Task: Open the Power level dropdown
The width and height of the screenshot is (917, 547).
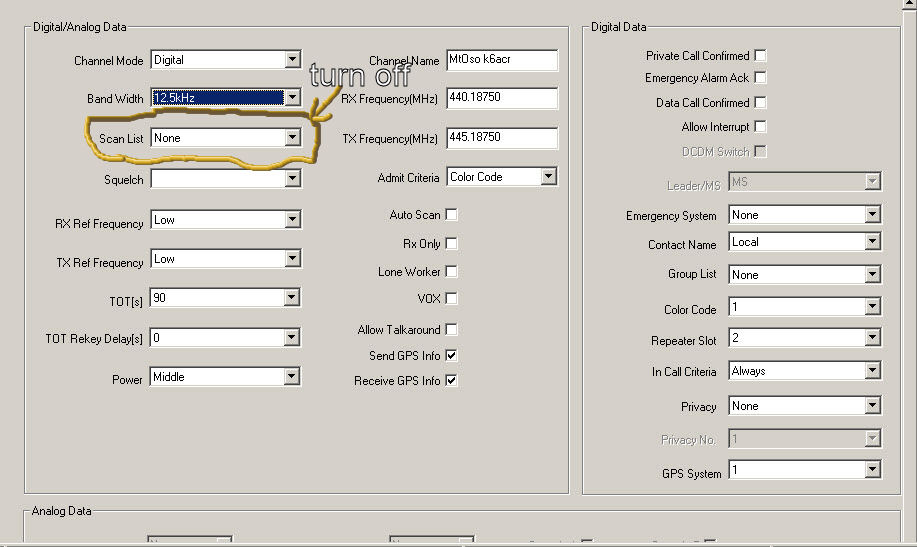Action: [x=226, y=377]
